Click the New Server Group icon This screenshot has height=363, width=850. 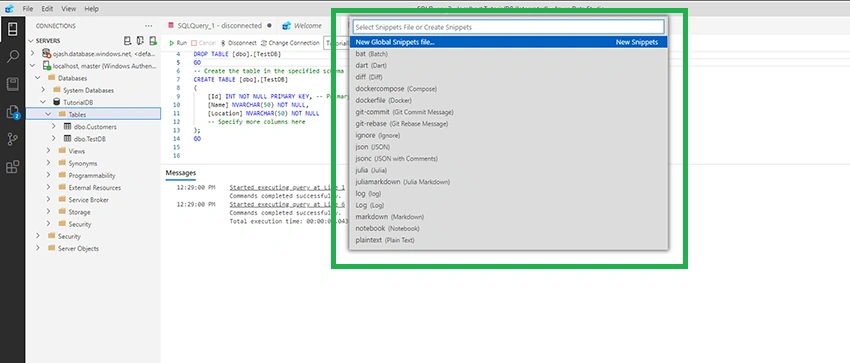coord(140,41)
